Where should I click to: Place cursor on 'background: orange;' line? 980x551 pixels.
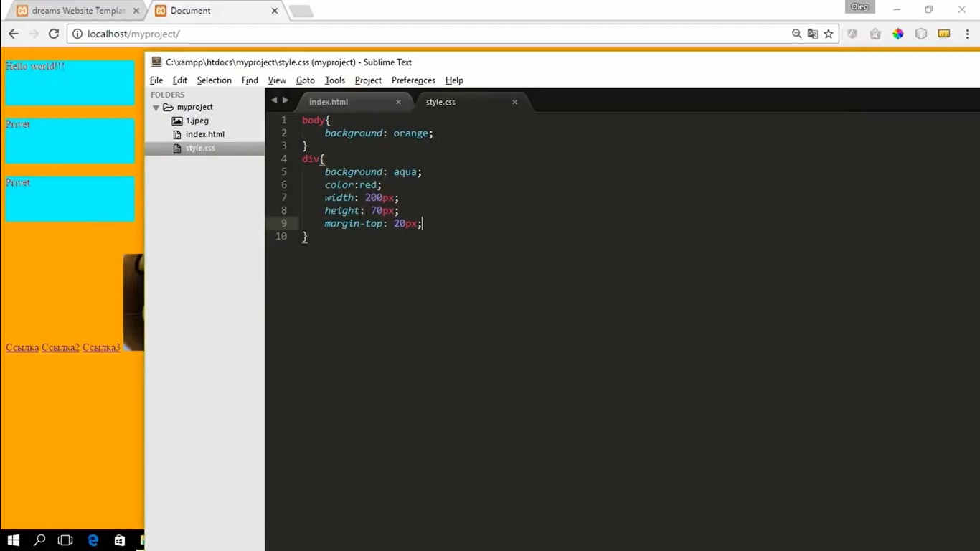click(x=379, y=133)
